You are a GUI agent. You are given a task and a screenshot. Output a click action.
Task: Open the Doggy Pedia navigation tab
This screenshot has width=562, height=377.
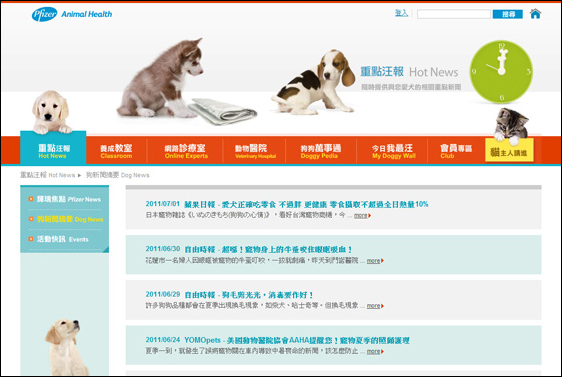click(x=320, y=151)
